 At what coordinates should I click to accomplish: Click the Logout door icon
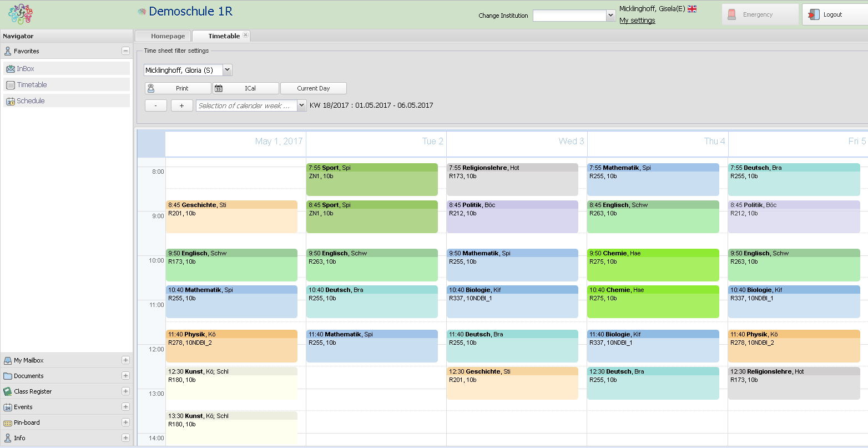tap(814, 15)
